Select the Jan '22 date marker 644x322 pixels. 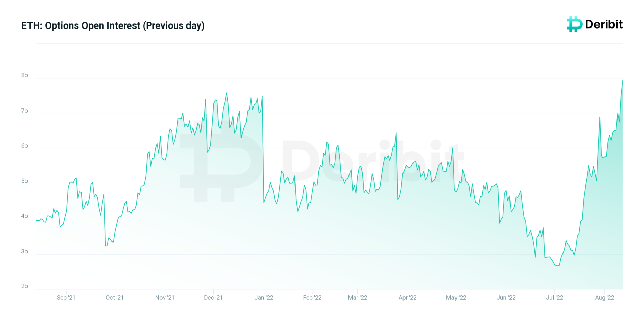pos(264,298)
